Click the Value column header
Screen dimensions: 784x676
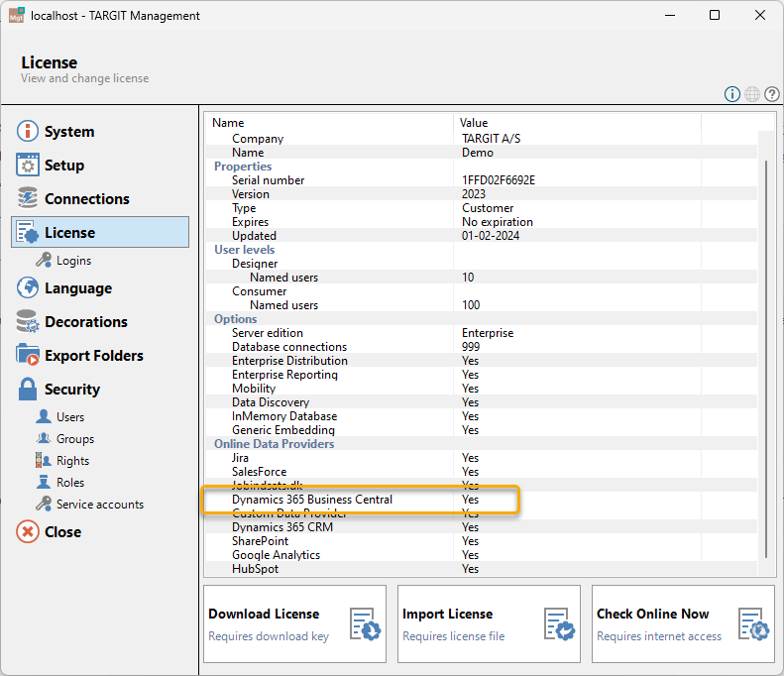578,123
